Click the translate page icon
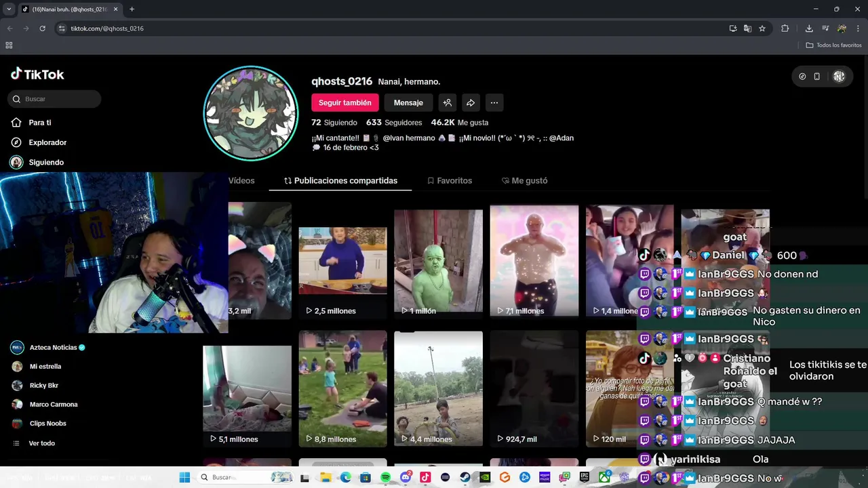 [747, 28]
